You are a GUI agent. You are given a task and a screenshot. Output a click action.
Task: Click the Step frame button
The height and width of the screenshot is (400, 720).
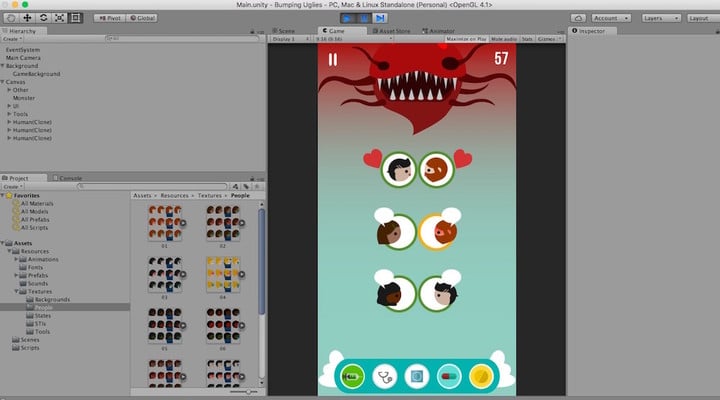[x=380, y=18]
